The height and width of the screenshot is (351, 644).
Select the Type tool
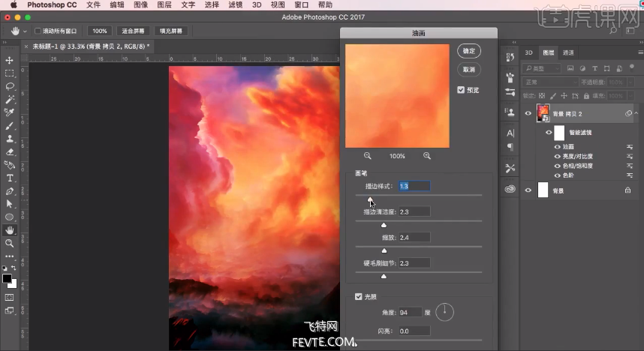coord(10,178)
